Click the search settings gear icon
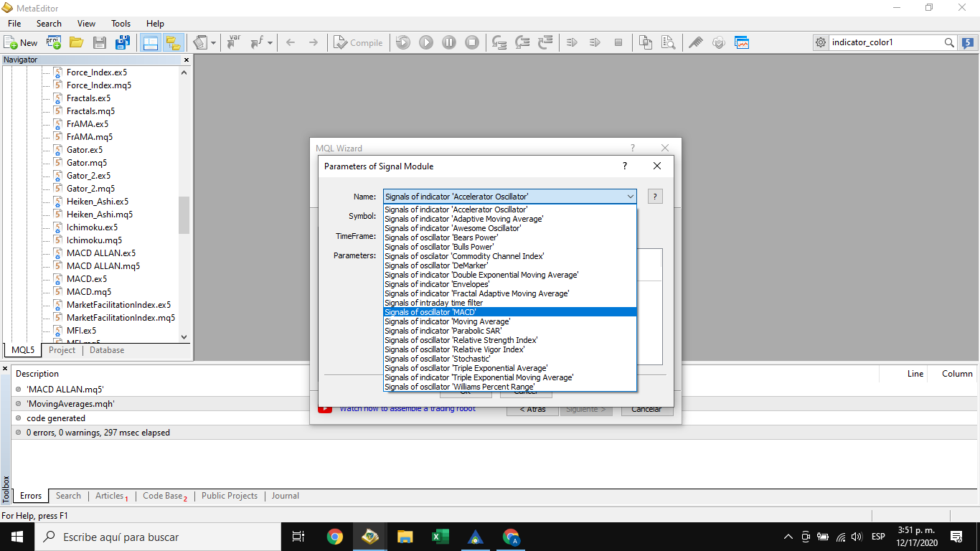 pyautogui.click(x=821, y=42)
